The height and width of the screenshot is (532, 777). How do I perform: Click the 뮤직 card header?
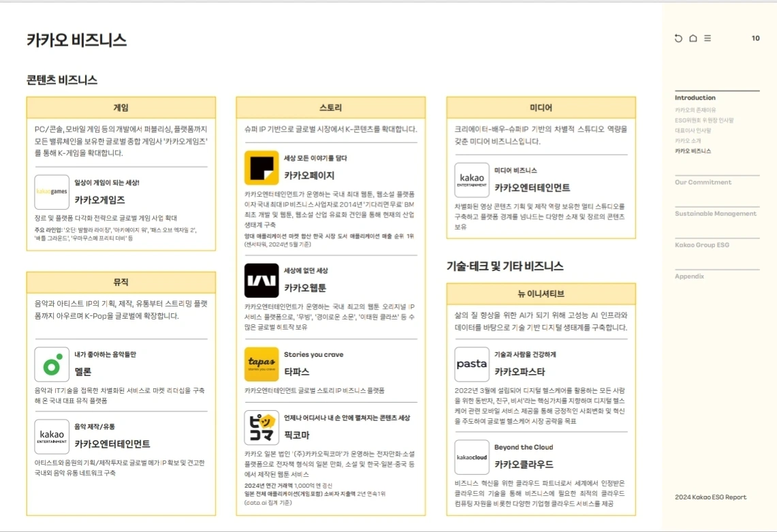121,282
